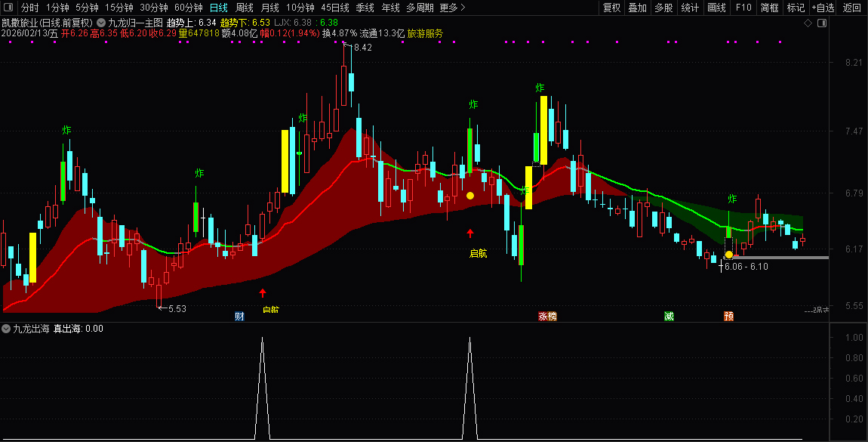
Task: Toggle the 简框 simple frame mode
Action: 769,8
